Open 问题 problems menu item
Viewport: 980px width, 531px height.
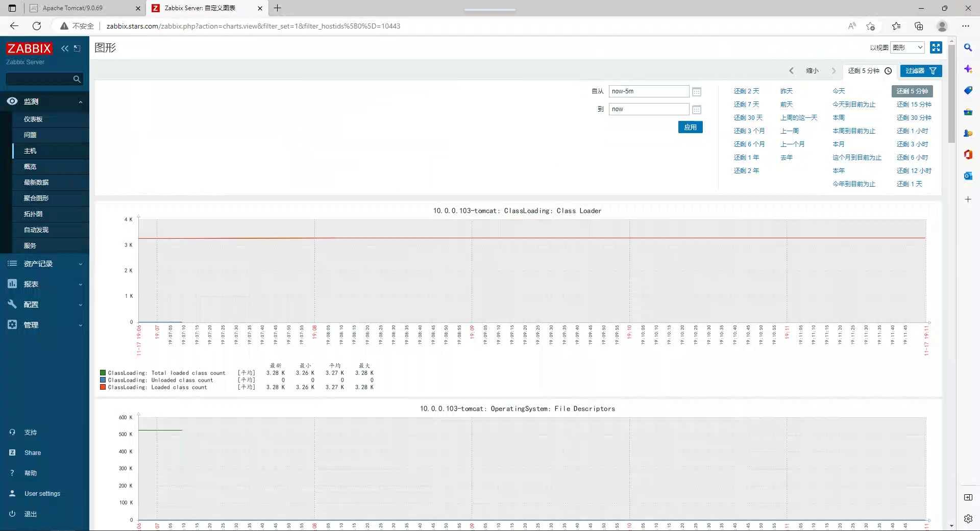coord(30,135)
